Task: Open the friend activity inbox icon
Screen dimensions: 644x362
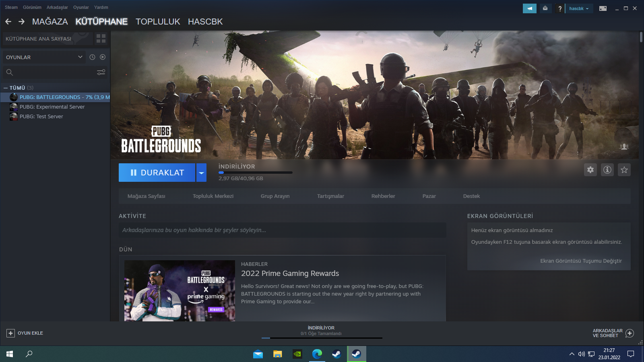Action: click(x=545, y=8)
